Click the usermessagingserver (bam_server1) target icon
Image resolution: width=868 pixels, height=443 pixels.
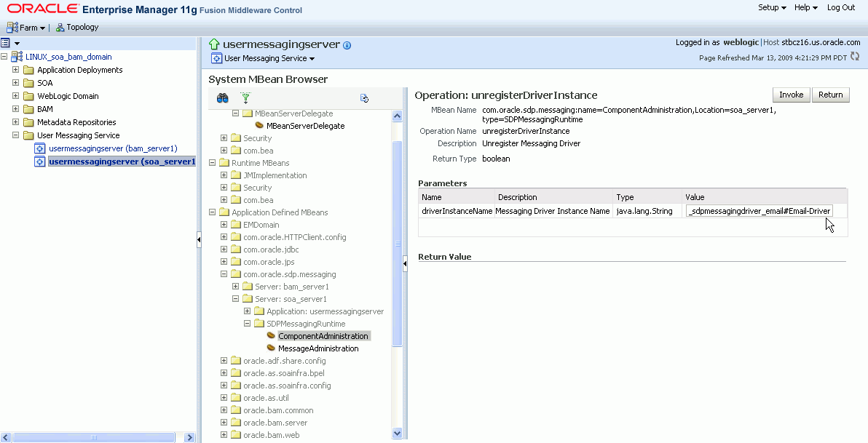pos(39,148)
